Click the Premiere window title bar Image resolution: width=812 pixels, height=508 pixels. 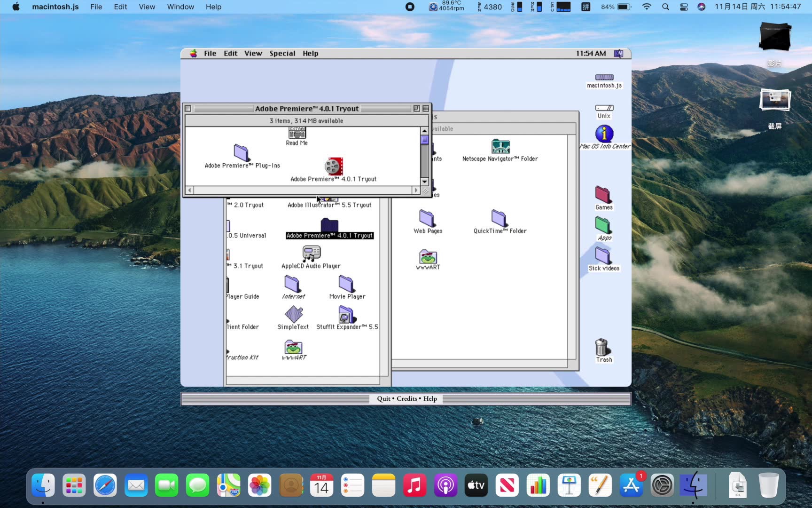tap(307, 109)
